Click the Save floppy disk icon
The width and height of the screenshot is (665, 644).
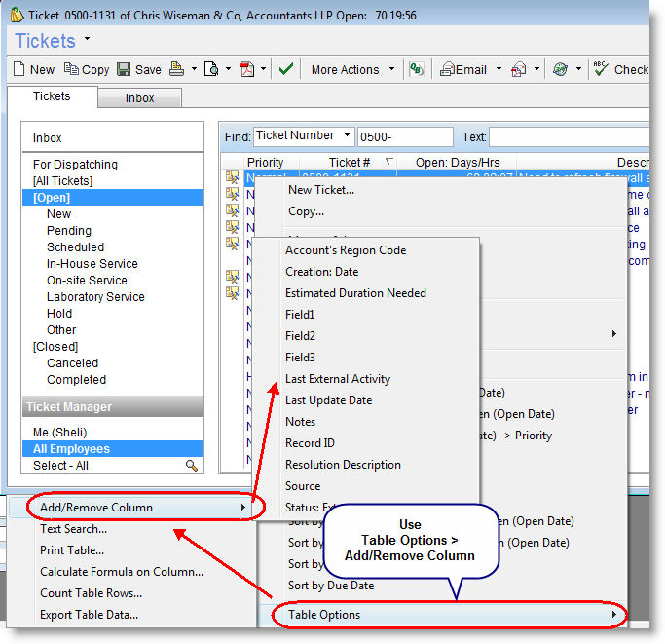point(125,69)
